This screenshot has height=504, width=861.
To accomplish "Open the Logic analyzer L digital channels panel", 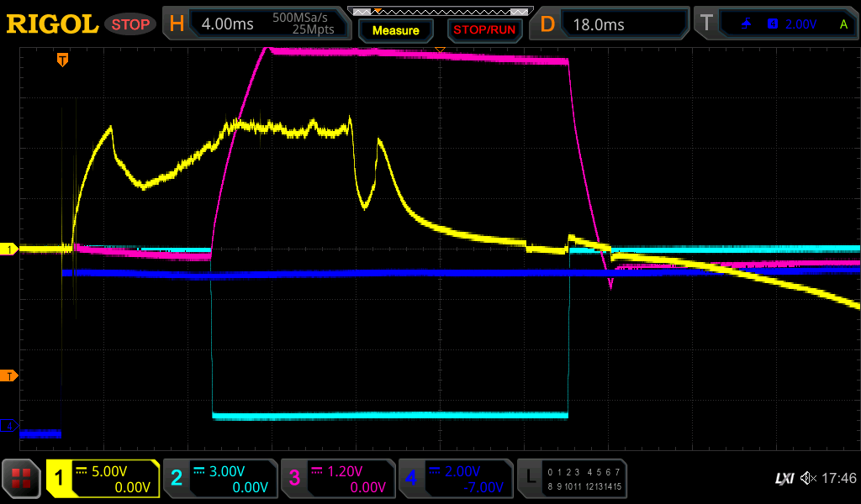I will click(x=572, y=479).
